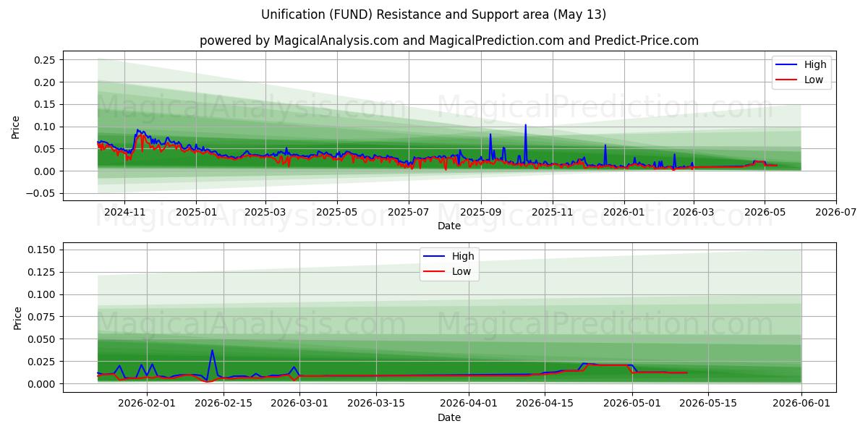Click 'High' in the top chart legend

(815, 64)
